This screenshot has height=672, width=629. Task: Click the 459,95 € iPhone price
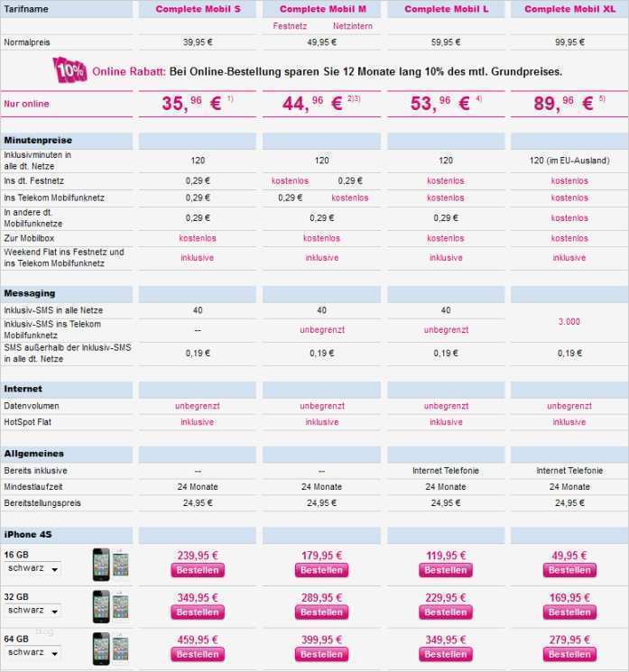(x=198, y=640)
